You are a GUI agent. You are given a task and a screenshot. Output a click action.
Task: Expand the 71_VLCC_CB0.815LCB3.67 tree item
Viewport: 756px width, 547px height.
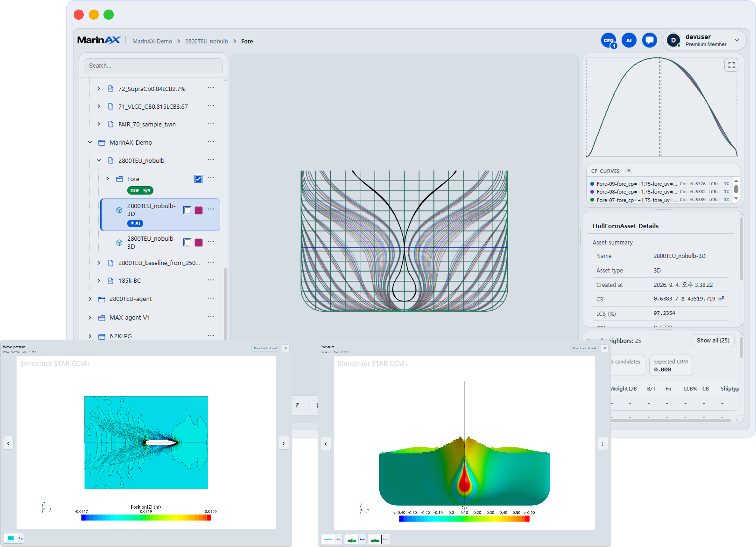click(99, 106)
